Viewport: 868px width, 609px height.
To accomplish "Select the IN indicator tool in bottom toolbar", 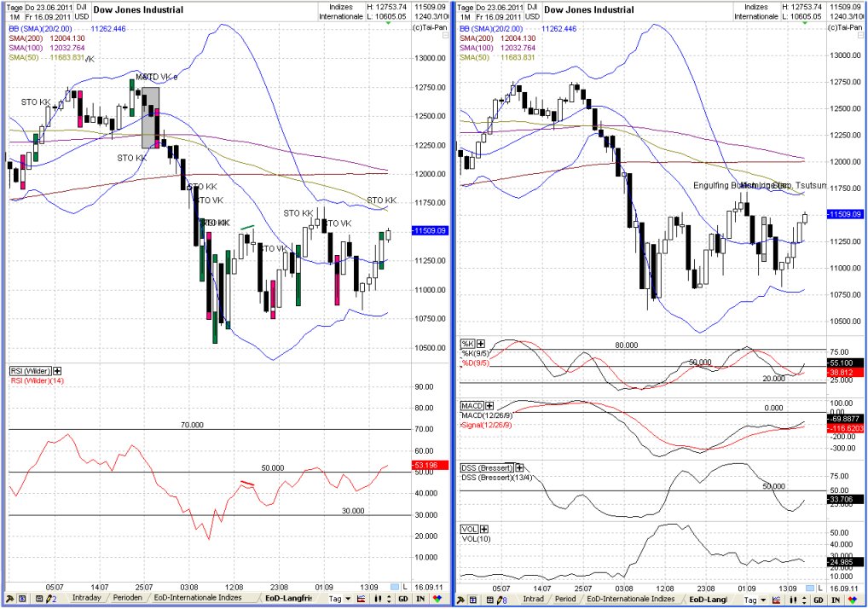I will 420,600.
